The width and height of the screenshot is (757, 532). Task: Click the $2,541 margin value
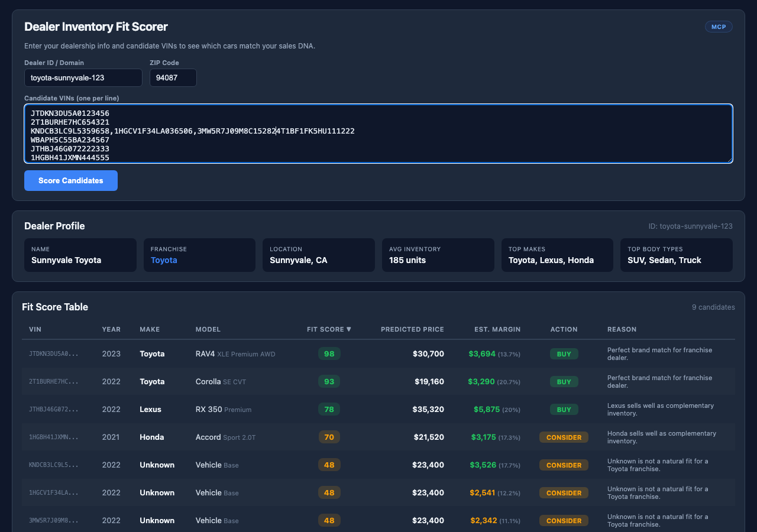click(483, 493)
